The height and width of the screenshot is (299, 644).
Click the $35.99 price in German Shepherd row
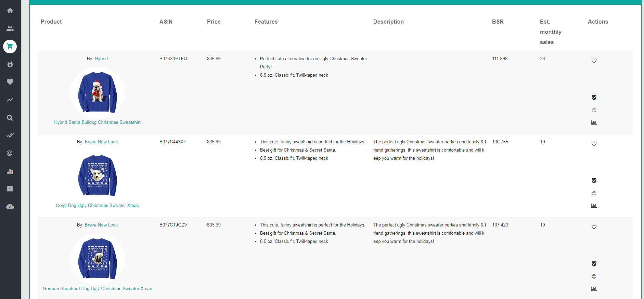pos(214,225)
